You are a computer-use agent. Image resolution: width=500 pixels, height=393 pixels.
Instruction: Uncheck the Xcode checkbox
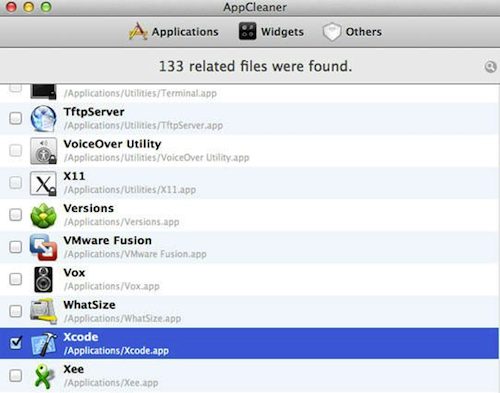tap(16, 343)
